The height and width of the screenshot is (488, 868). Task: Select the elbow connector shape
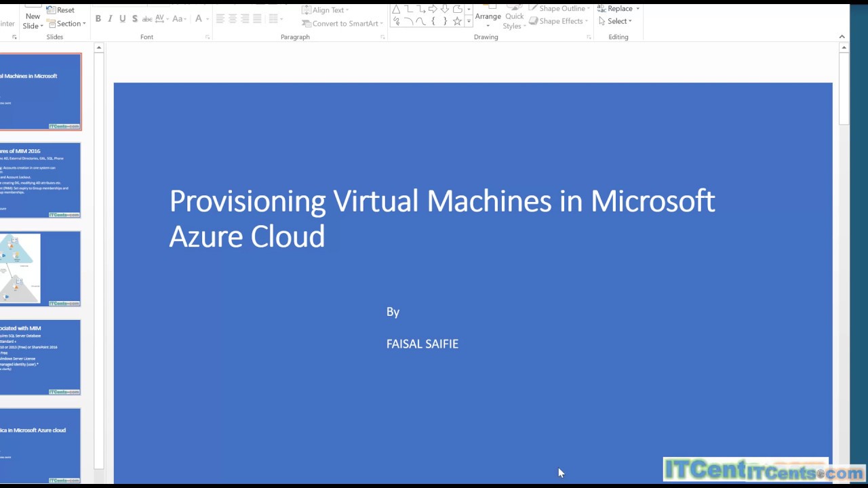point(408,9)
